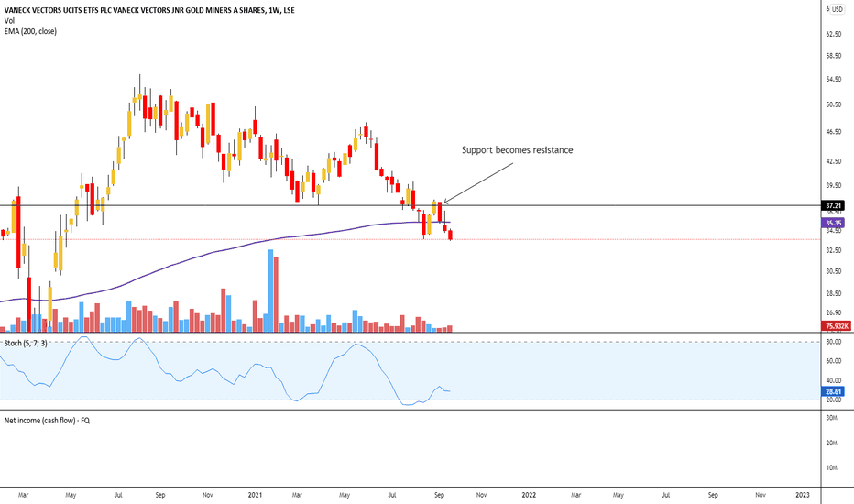Click the 28.50 price axis label
854x504 pixels.
[833, 293]
